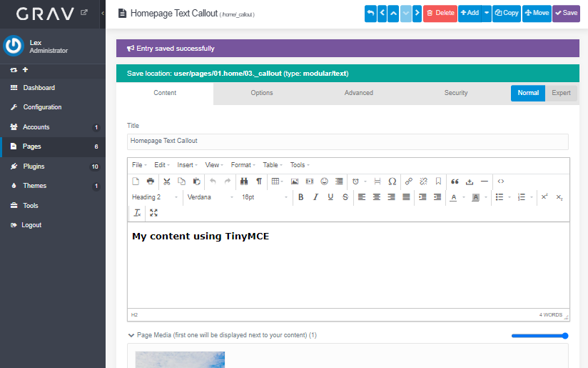588x368 pixels.
Task: Open the Tools menu in editor
Action: tap(300, 165)
